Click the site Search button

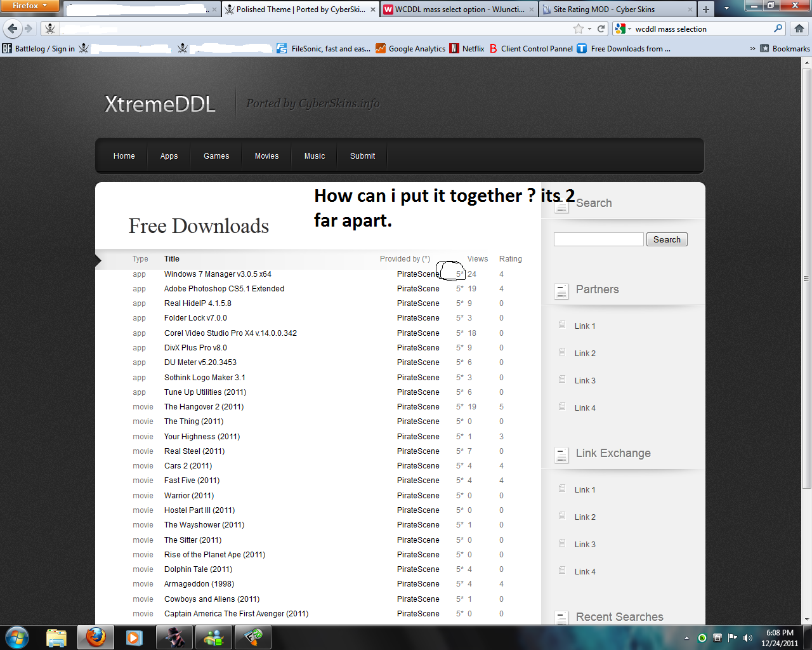[667, 239]
